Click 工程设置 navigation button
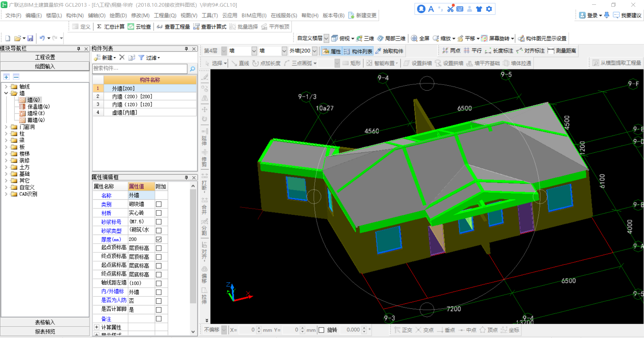 pos(45,57)
